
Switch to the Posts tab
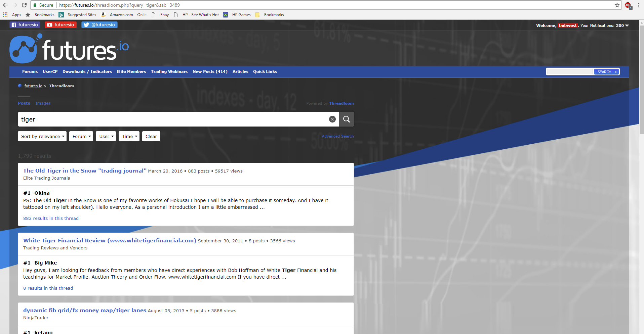click(24, 103)
